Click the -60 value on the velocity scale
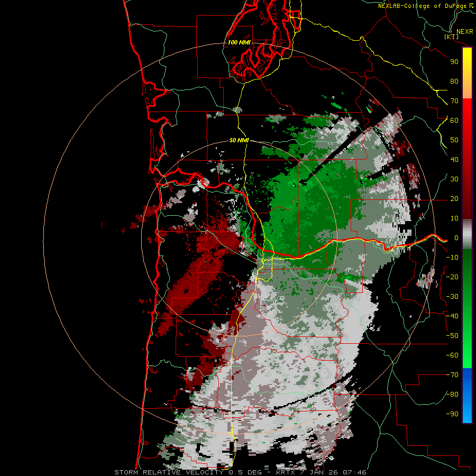476x476 pixels. click(x=452, y=355)
